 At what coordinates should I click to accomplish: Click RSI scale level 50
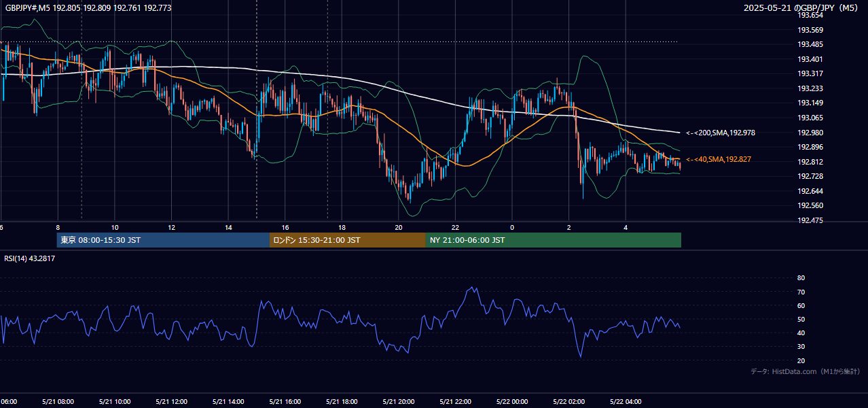[x=801, y=319]
